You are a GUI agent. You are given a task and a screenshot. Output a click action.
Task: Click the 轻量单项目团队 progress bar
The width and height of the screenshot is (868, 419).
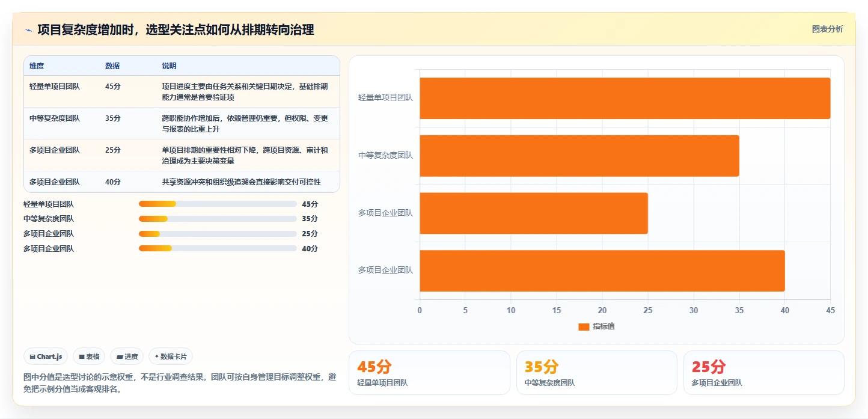coord(218,204)
